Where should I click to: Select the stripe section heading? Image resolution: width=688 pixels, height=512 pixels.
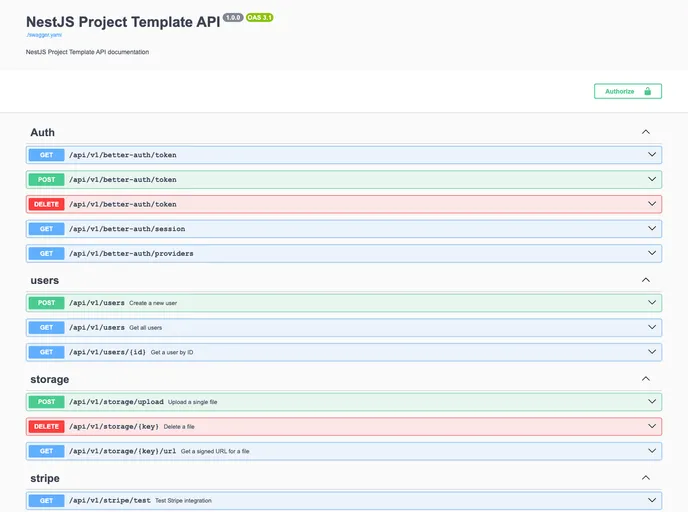pos(45,478)
